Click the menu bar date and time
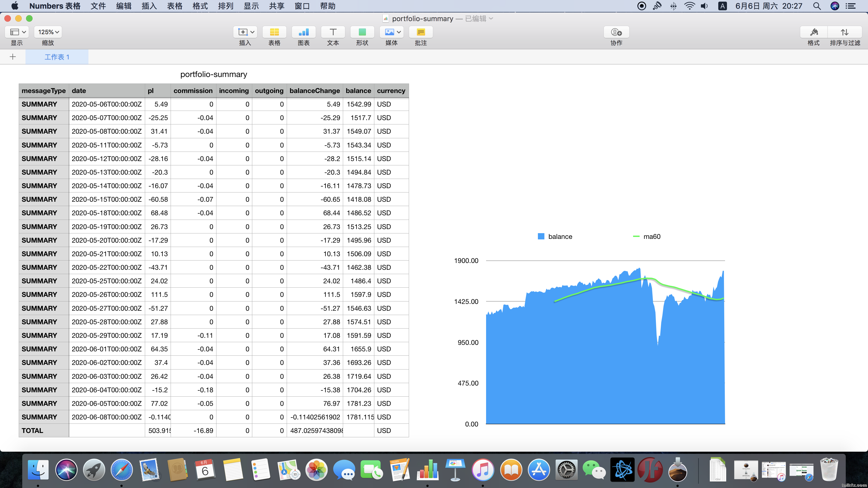Image resolution: width=868 pixels, height=488 pixels. [x=769, y=6]
